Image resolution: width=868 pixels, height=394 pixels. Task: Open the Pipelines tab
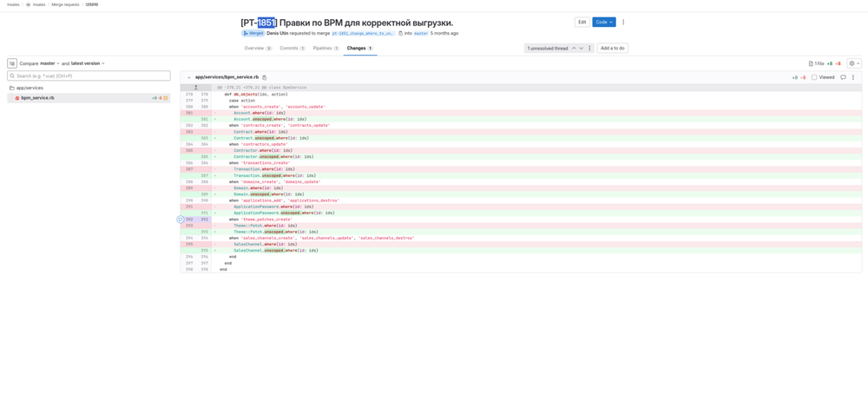[x=325, y=49]
